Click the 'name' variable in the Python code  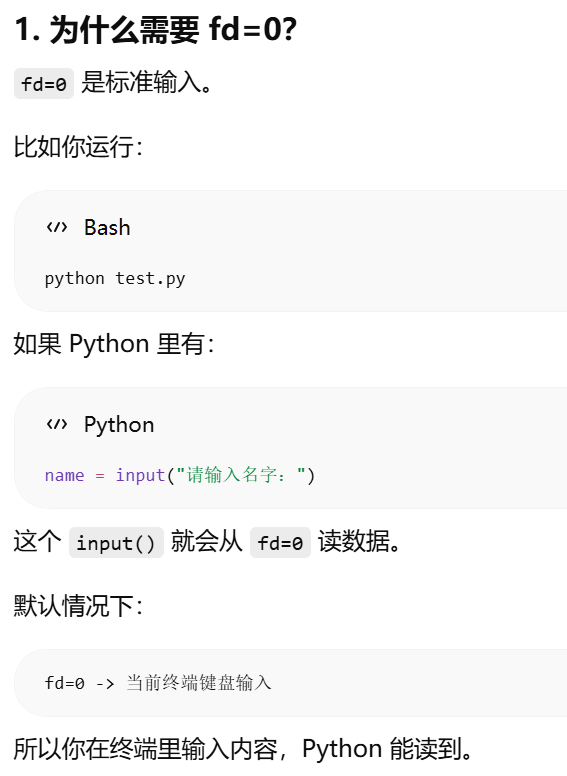point(64,475)
